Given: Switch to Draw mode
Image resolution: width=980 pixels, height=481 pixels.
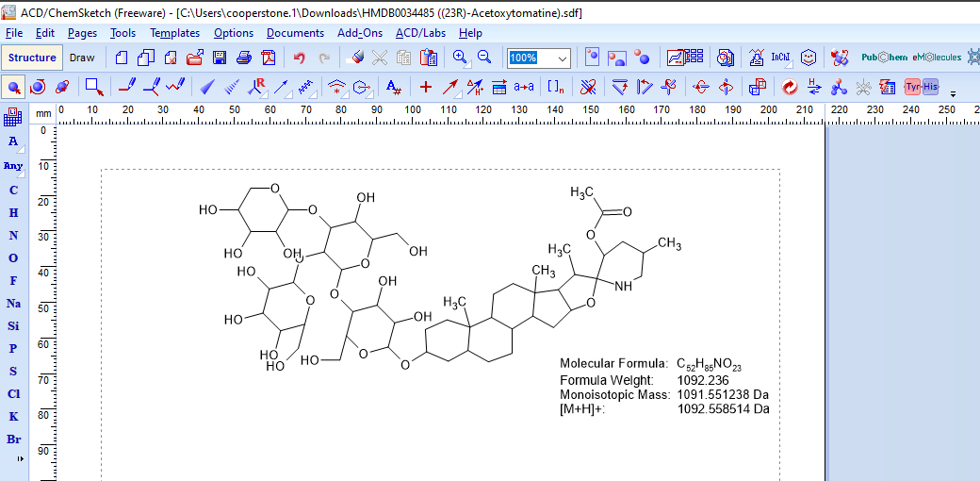Looking at the screenshot, I should point(82,58).
